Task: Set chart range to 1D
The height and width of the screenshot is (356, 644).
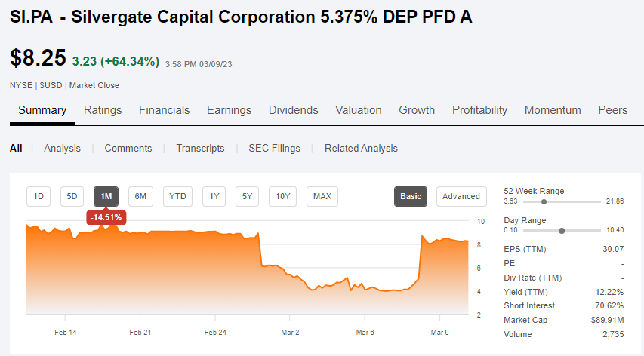Action: [39, 196]
